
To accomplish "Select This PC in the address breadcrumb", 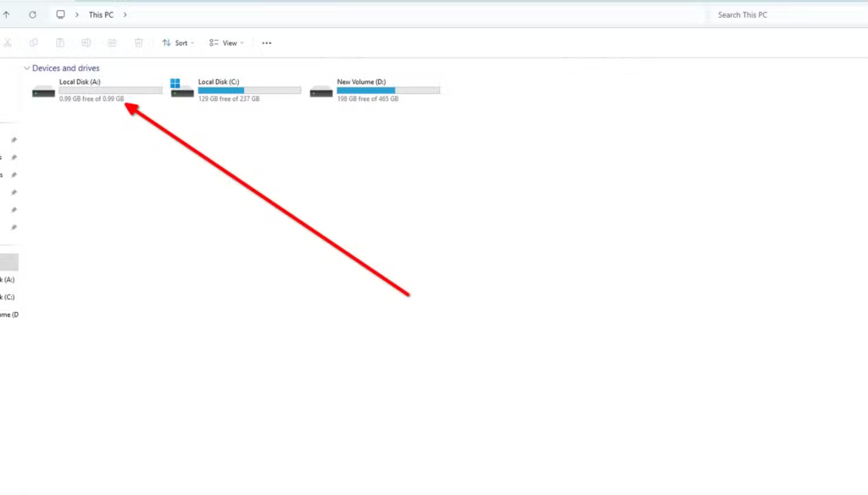I will click(101, 15).
